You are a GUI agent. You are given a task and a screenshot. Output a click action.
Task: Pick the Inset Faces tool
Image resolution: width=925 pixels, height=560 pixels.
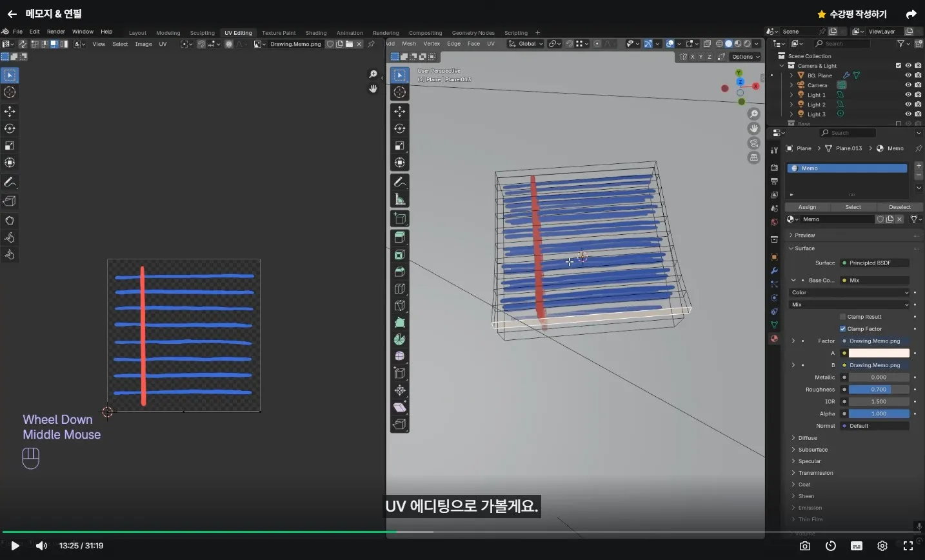point(400,255)
